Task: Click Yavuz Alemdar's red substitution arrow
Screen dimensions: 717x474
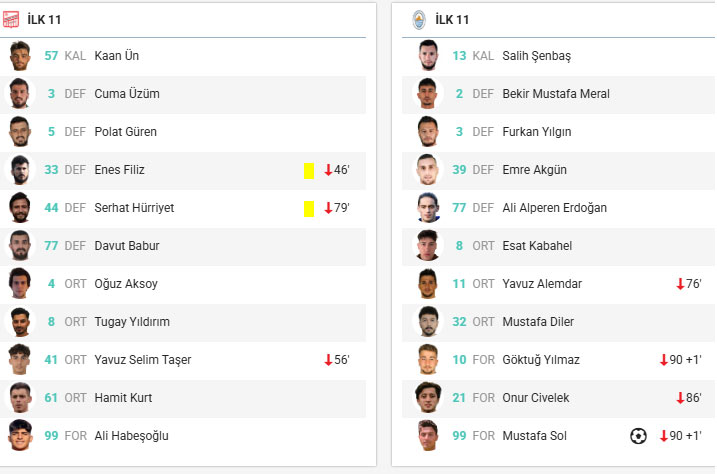Action: (x=680, y=284)
